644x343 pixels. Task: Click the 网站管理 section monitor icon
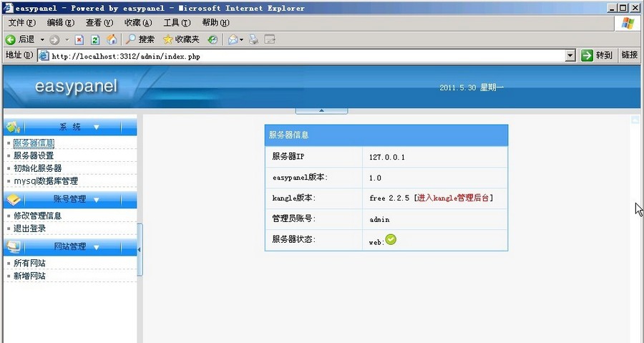(x=13, y=247)
